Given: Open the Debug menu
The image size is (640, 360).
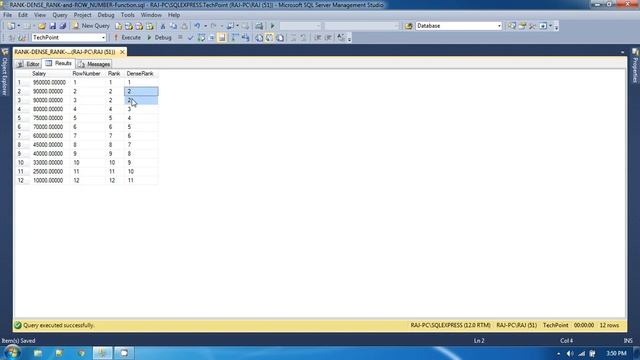Looking at the screenshot, I should (106, 15).
